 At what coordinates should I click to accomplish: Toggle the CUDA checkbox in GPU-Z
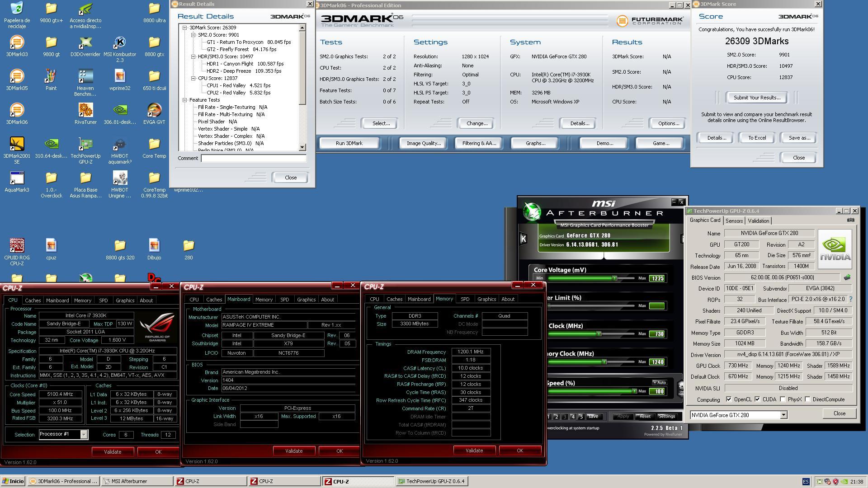point(757,399)
